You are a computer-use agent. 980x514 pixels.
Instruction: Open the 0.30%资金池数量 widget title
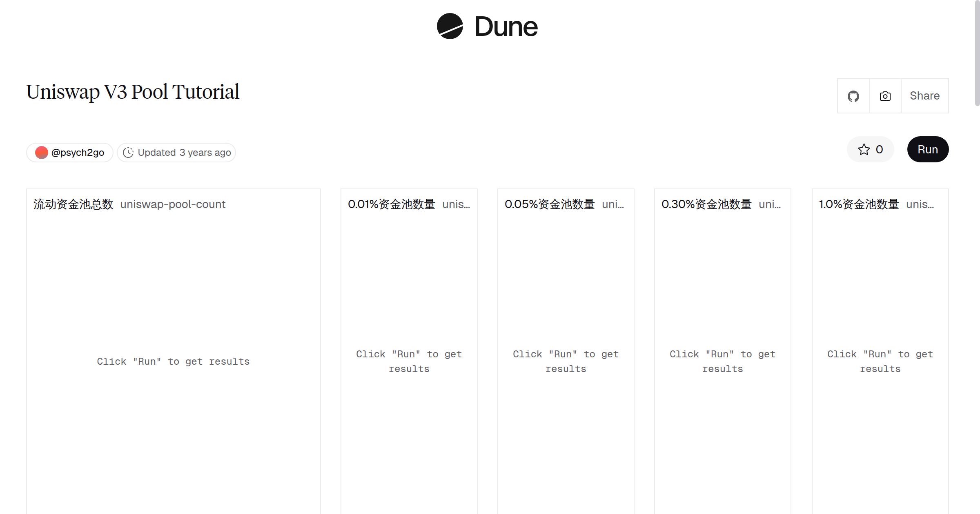[x=706, y=204]
